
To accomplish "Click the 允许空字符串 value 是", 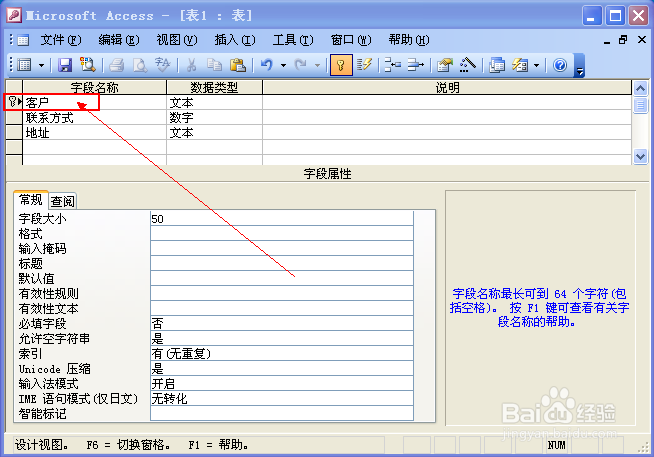I will tap(282, 339).
